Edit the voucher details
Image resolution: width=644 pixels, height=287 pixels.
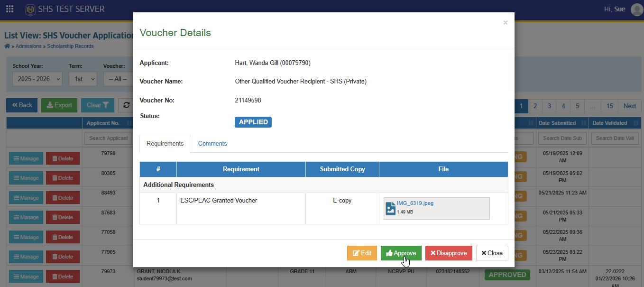click(362, 253)
